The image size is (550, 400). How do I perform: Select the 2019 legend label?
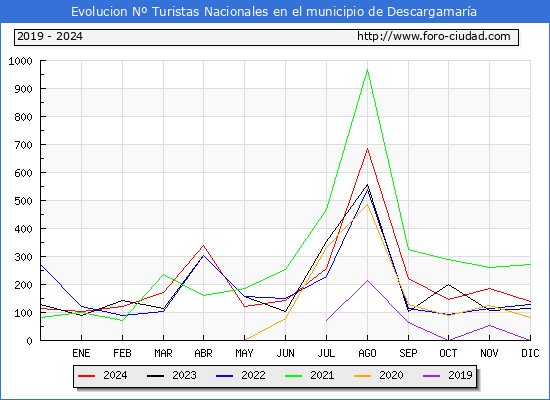click(x=460, y=375)
